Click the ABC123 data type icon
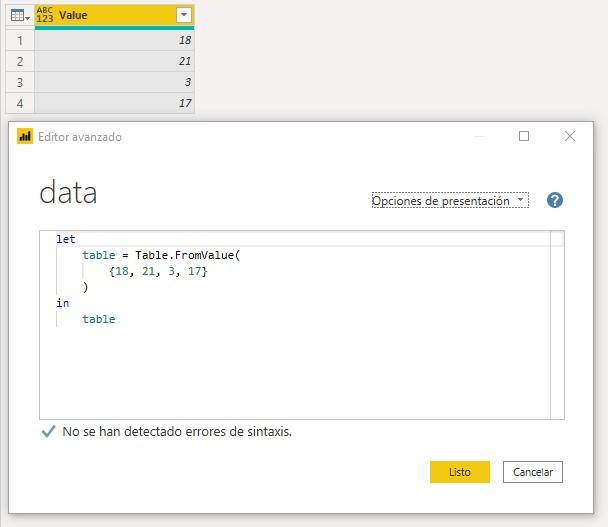Viewport: 608px width, 527px height. tap(45, 15)
